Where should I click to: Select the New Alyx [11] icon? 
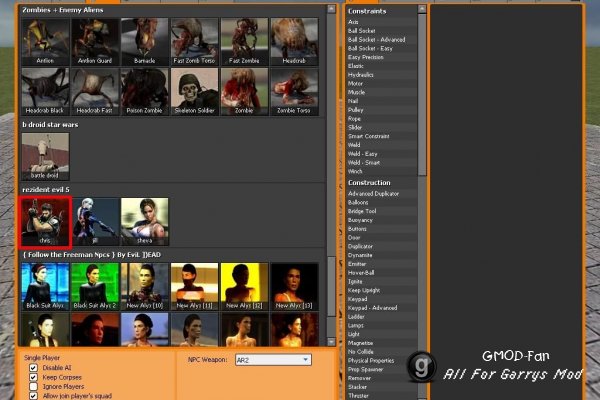[194, 287]
